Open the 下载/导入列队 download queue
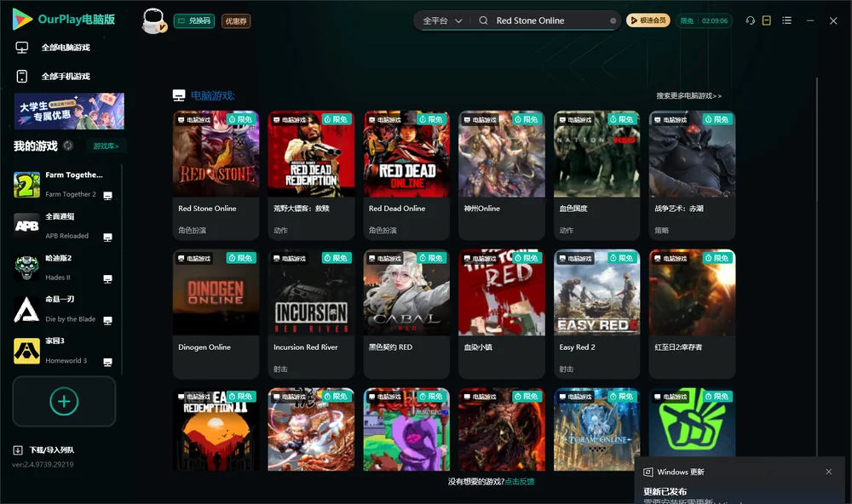Image resolution: width=852 pixels, height=504 pixels. 44,450
